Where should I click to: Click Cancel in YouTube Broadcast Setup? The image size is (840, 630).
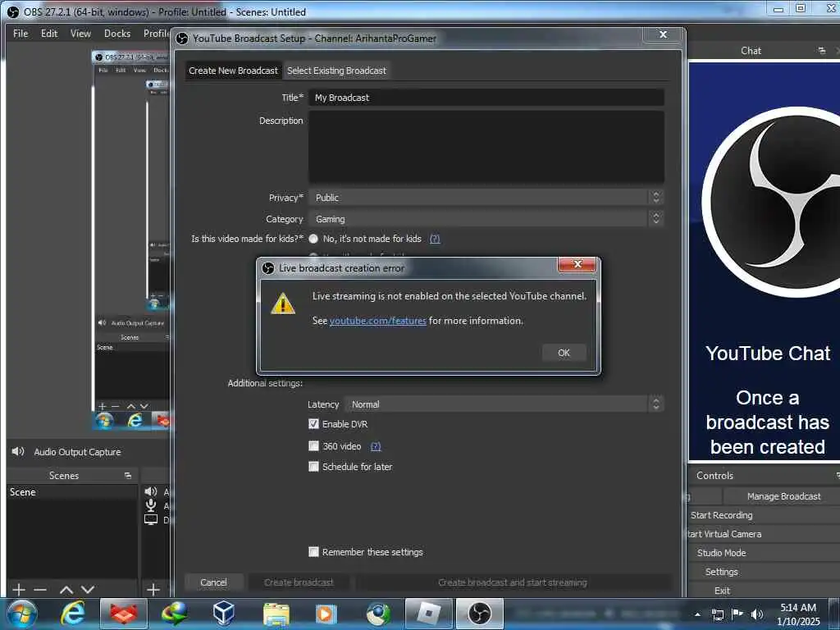click(213, 582)
